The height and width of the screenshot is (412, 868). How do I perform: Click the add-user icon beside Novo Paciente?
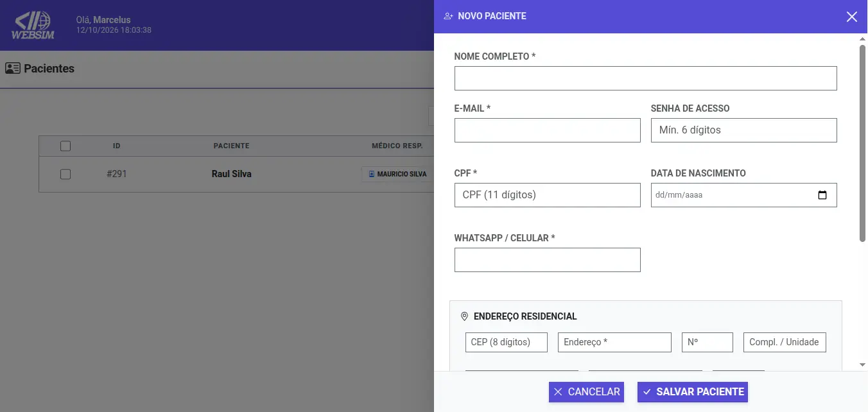pos(449,16)
